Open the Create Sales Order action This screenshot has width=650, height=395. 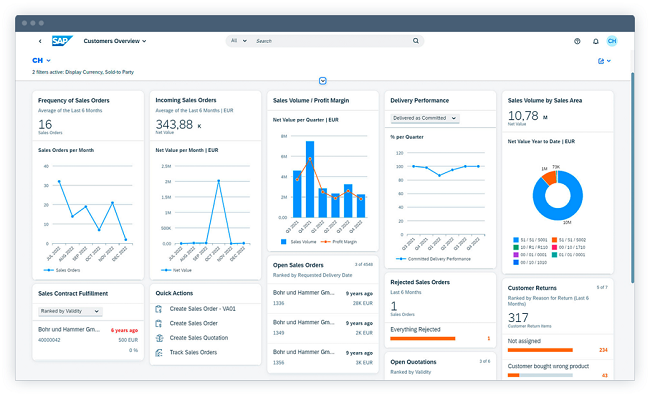point(194,323)
